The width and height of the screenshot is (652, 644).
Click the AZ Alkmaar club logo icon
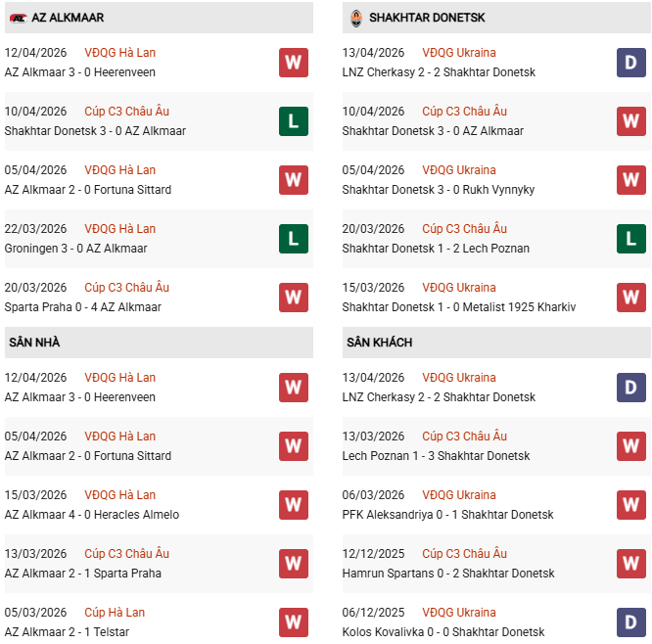pyautogui.click(x=18, y=18)
